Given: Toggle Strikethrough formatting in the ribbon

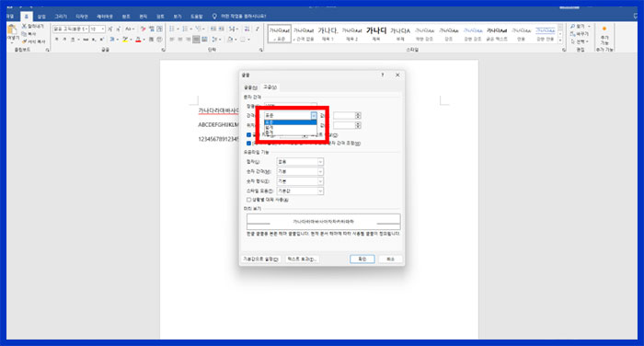Looking at the screenshot, I should 86,40.
